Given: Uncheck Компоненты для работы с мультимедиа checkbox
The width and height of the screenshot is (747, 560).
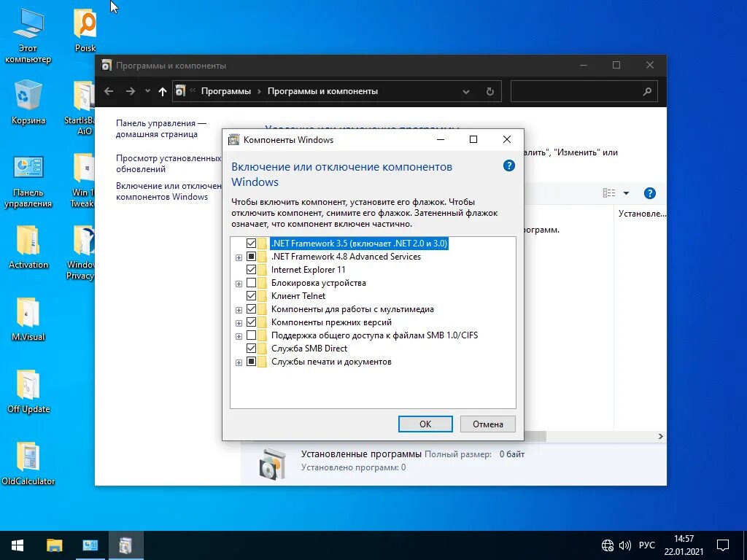Looking at the screenshot, I should 251,309.
